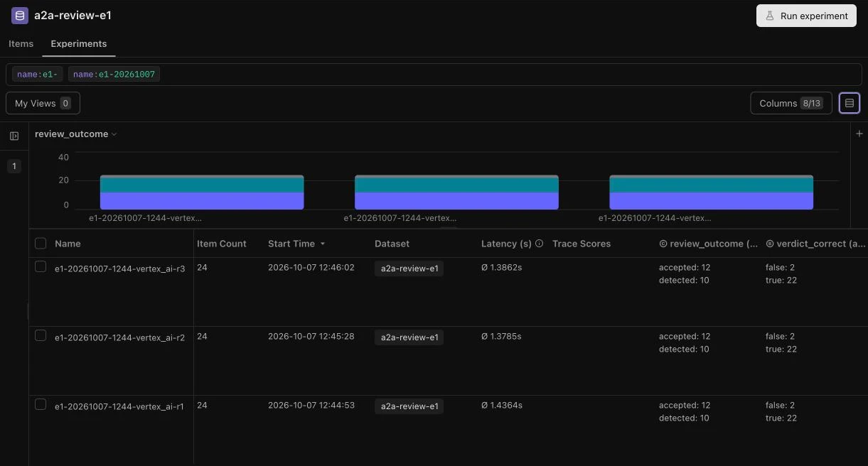Select the Experiments tab
Screen dimensions: 868x466
(79, 43)
